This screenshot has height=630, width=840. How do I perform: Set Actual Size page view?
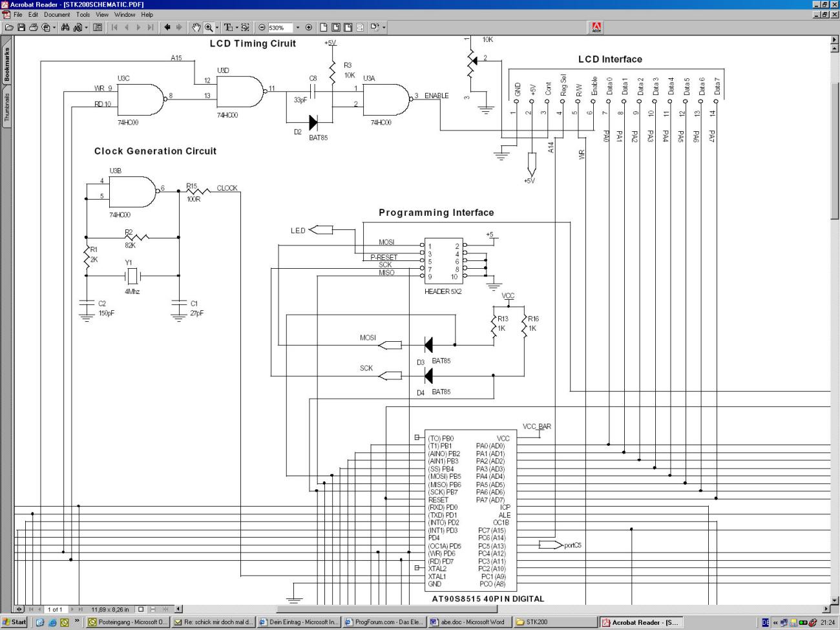click(x=323, y=27)
